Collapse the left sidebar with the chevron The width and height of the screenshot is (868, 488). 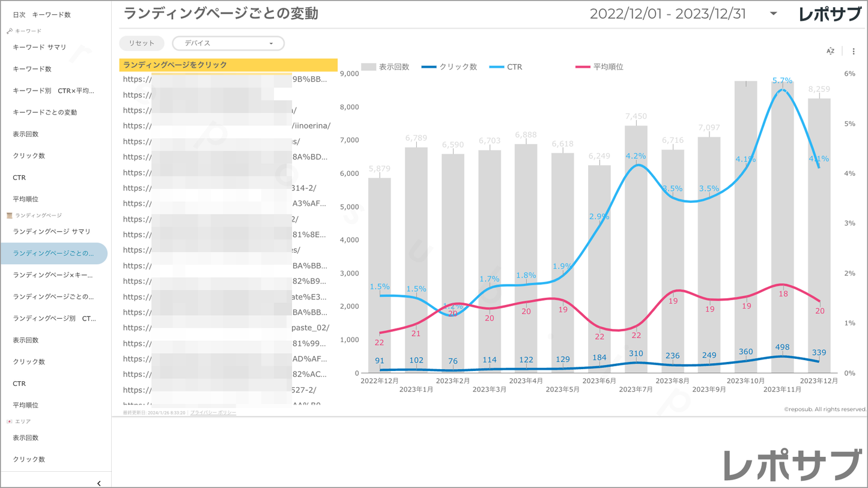click(99, 483)
